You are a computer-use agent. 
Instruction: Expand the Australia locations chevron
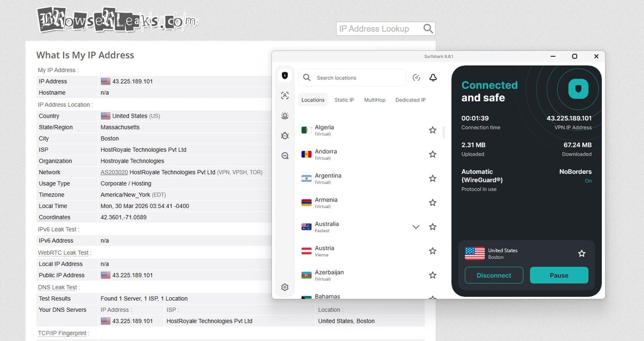(x=416, y=227)
